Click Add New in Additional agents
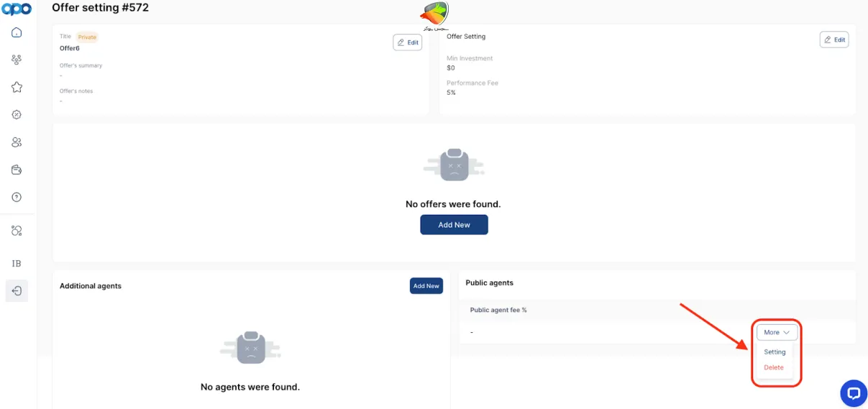868x409 pixels. (426, 286)
